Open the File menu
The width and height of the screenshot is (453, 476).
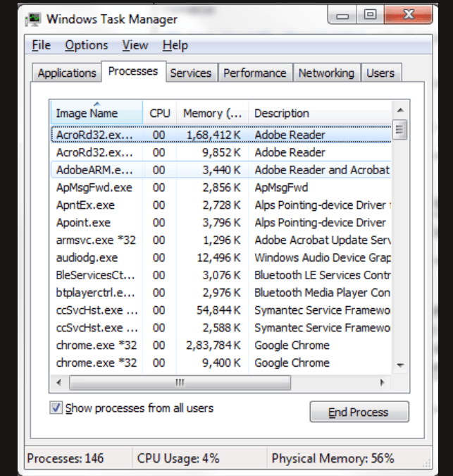[x=42, y=45]
